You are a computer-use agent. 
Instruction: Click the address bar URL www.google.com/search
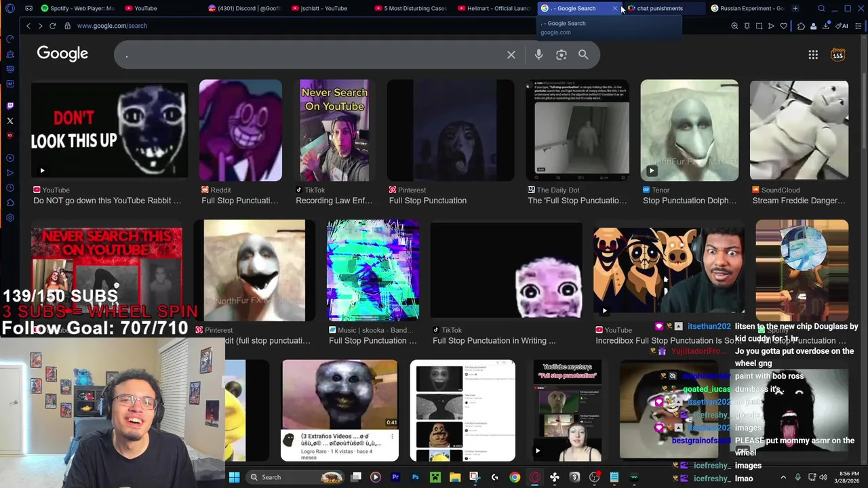coord(112,26)
